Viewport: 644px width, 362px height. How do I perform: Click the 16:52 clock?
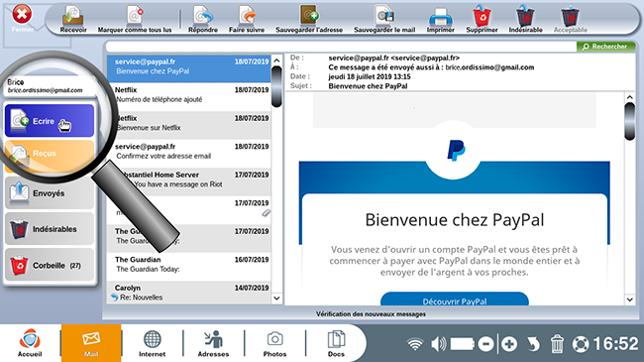615,344
